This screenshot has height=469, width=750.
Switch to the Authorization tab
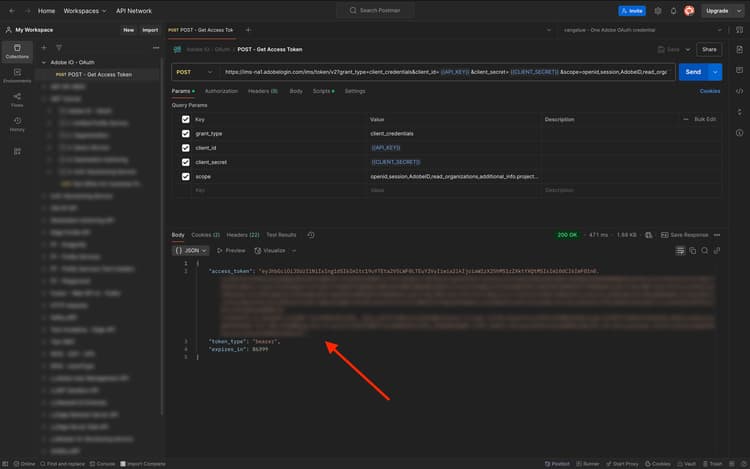[x=221, y=91]
